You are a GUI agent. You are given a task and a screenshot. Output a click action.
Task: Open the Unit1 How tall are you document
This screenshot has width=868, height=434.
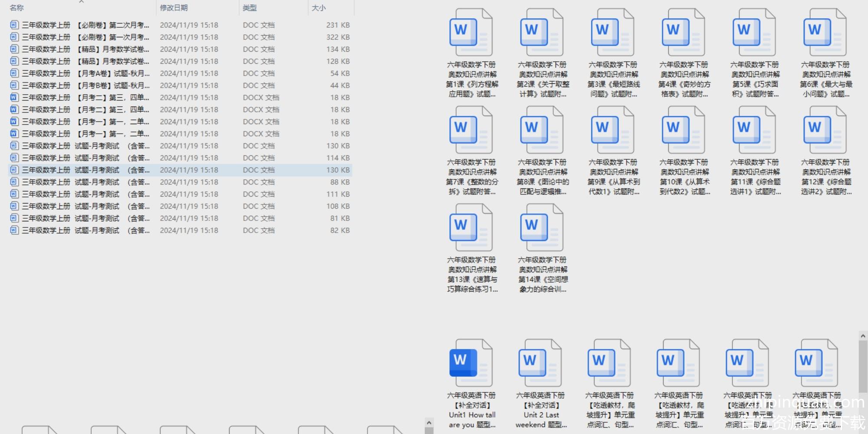tap(471, 363)
